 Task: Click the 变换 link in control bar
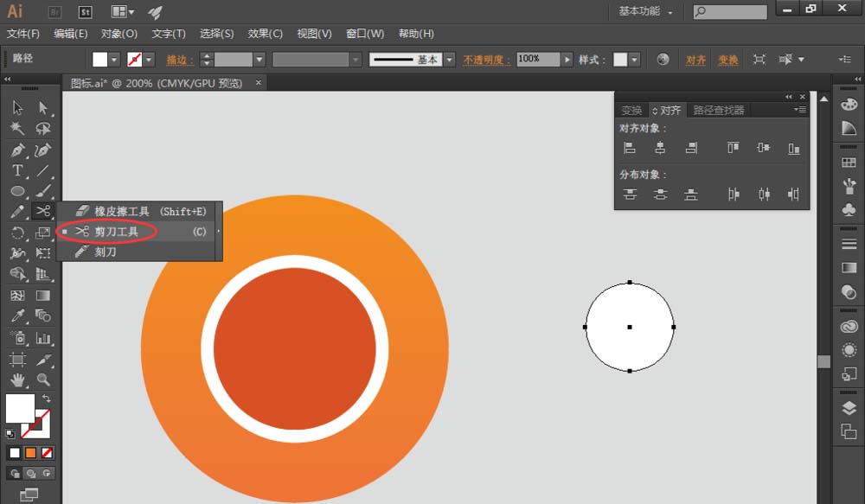coord(728,60)
